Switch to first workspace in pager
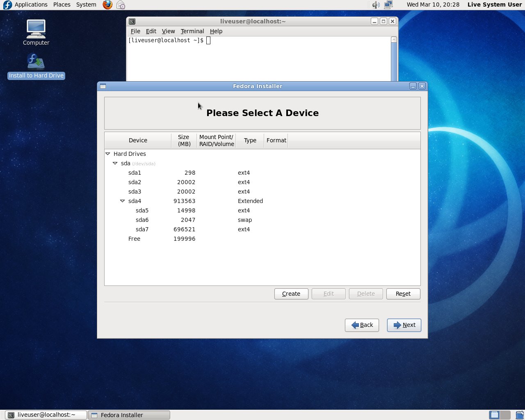 coord(495,415)
